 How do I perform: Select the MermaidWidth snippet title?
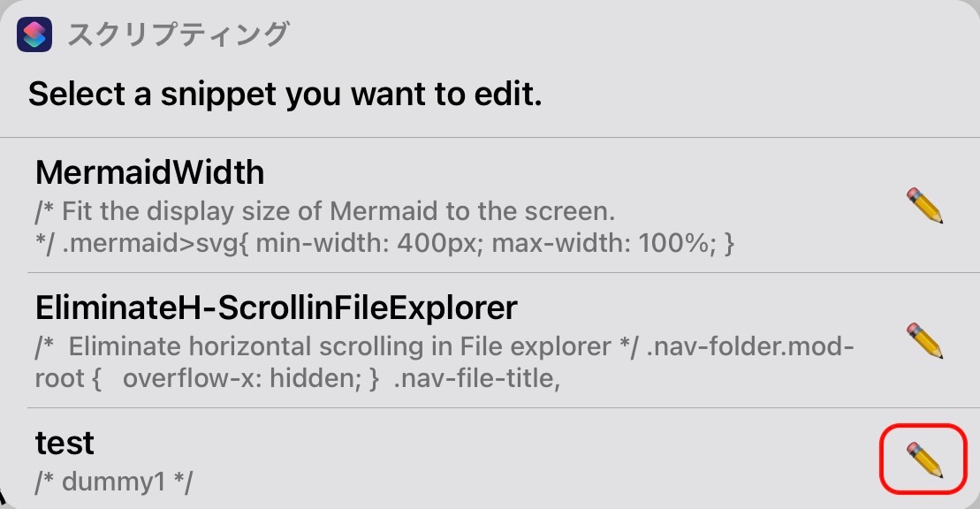pyautogui.click(x=149, y=172)
